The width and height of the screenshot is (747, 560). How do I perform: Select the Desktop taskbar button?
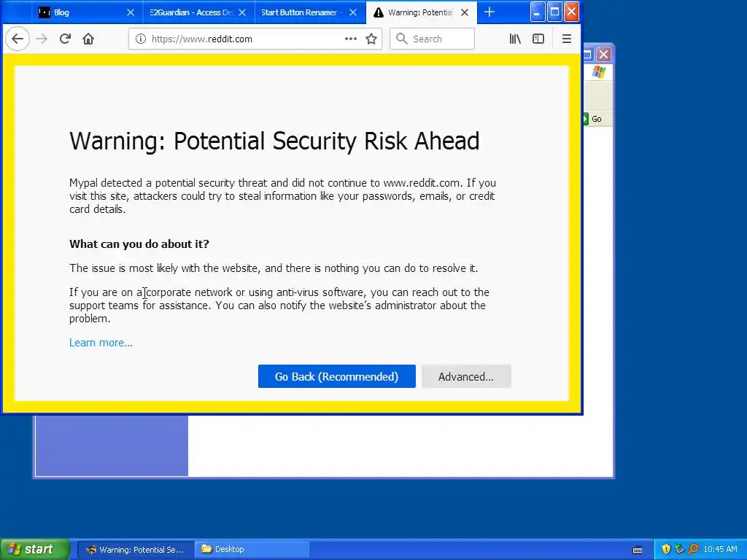tap(252, 550)
